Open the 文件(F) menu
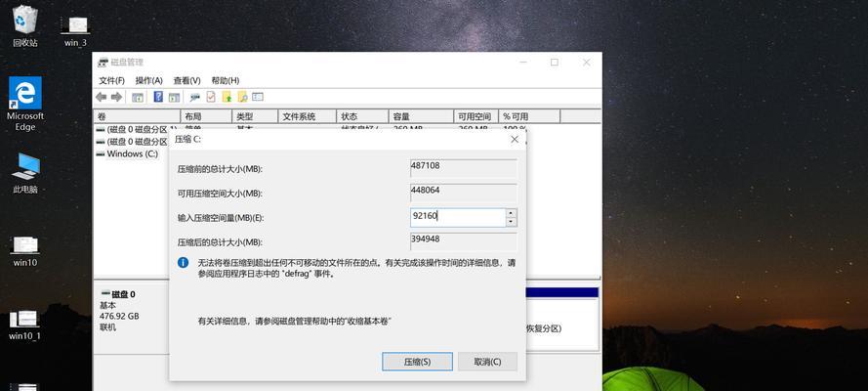The image size is (868, 391). [x=112, y=80]
